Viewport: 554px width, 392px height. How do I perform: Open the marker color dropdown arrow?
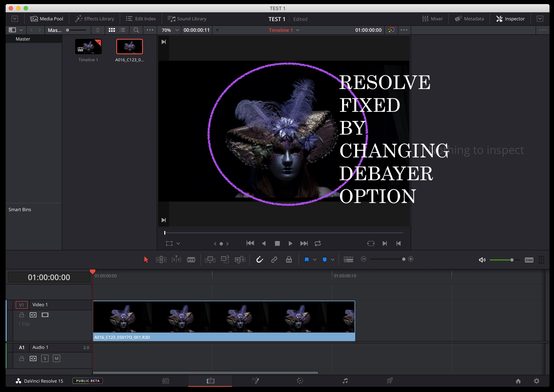tap(333, 260)
